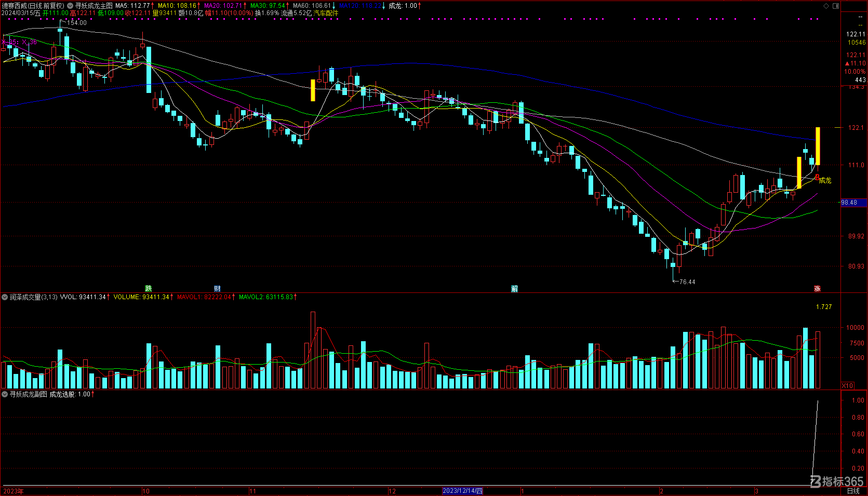Screen dimensions: 868x496
Task: Click the MA10: 108.16 value
Action: tap(177, 6)
